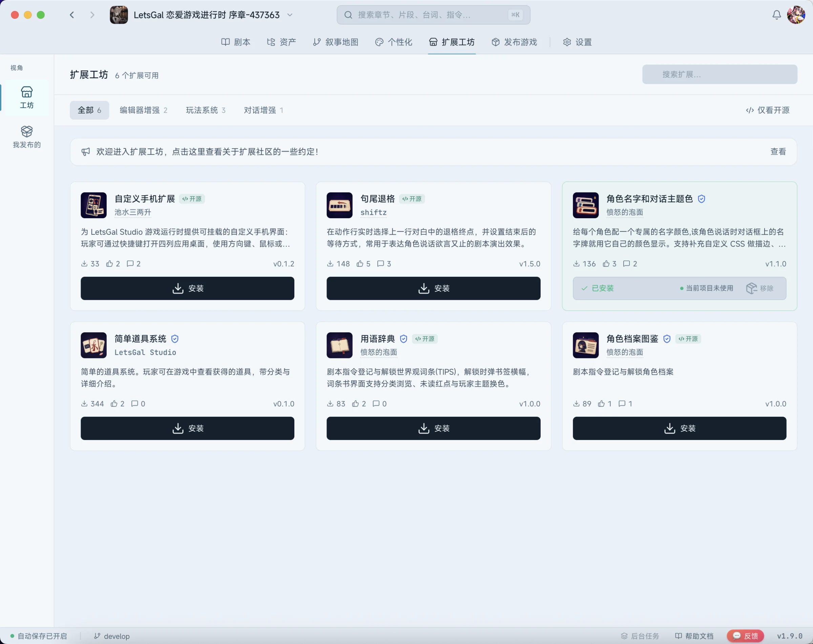813x644 pixels.
Task: Click the megaphone announcement icon
Action: 86,151
